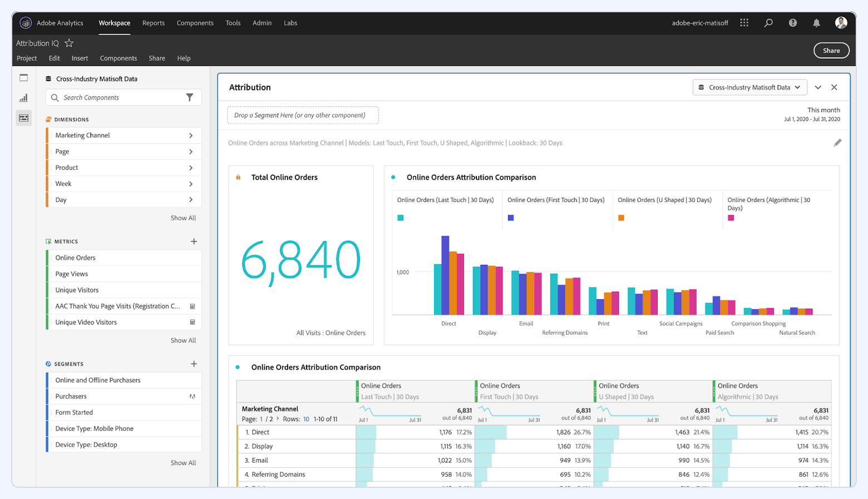Star the Attribution IQ project as favorite
Image resolution: width=868 pixels, height=499 pixels.
point(69,43)
